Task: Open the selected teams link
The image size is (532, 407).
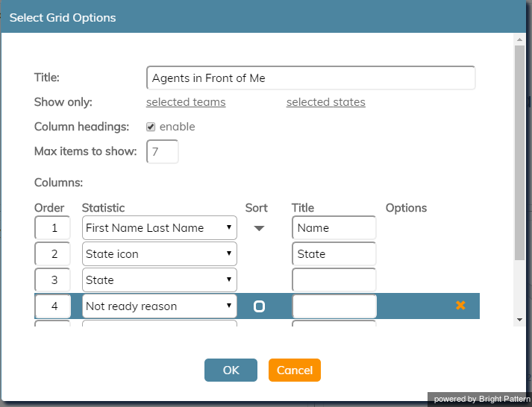Action: (x=186, y=102)
